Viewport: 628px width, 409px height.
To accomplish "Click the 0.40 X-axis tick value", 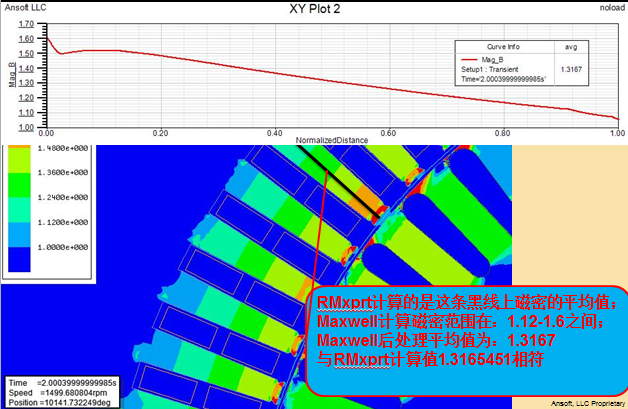I will click(274, 133).
